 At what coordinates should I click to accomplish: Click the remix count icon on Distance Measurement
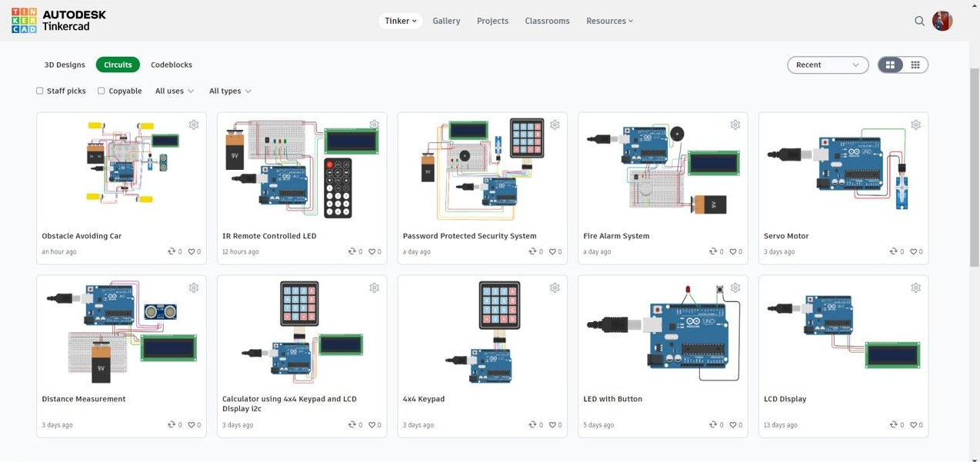[171, 424]
